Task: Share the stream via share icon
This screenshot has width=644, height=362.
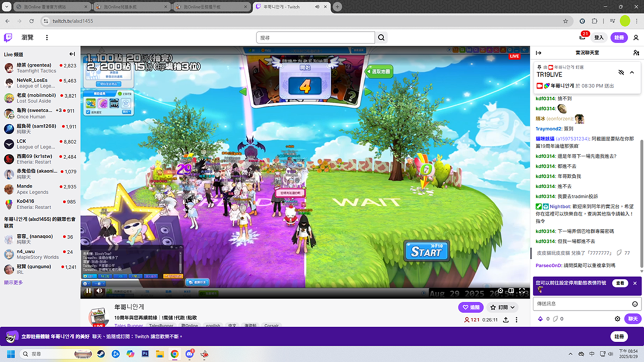Action: coord(506,320)
